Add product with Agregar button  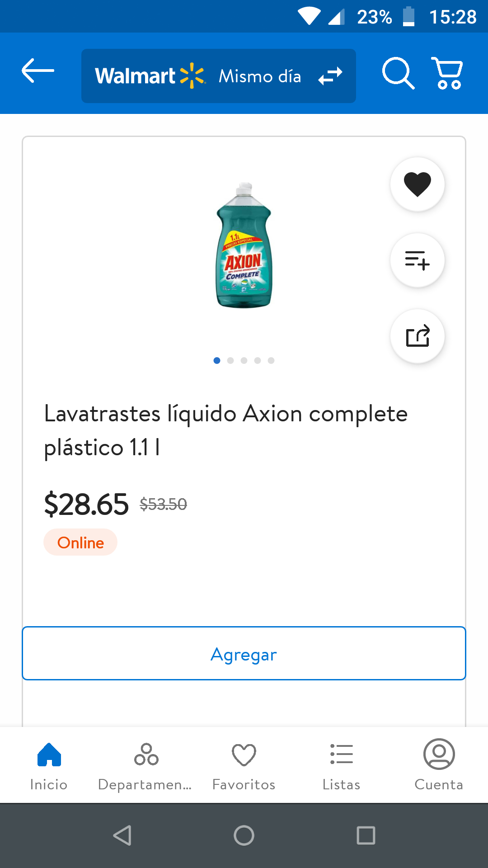(x=244, y=653)
